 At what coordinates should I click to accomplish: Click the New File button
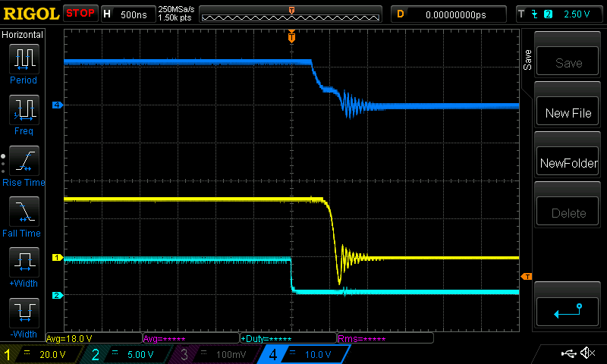click(568, 113)
